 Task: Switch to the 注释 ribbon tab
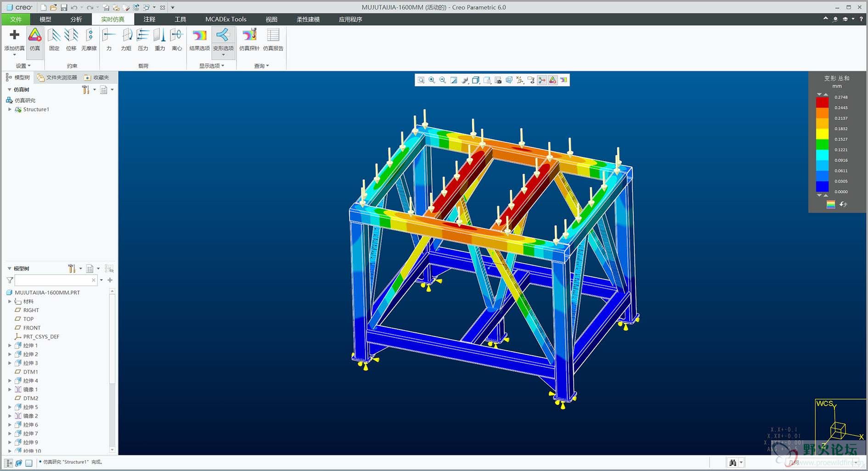pyautogui.click(x=149, y=19)
